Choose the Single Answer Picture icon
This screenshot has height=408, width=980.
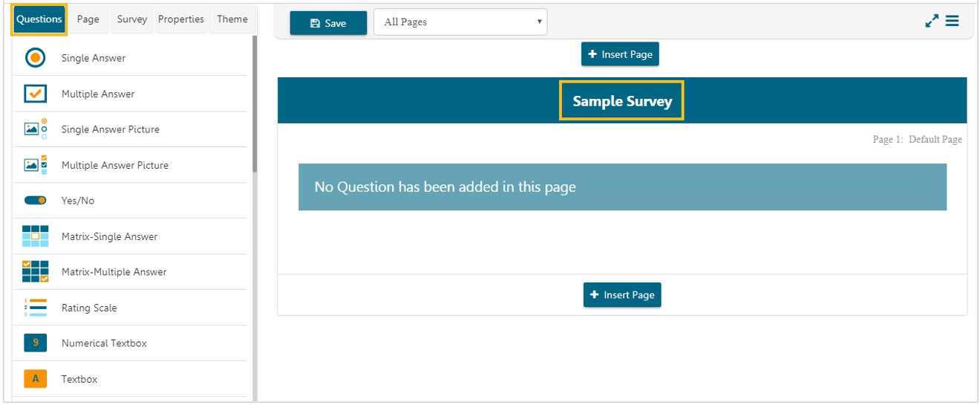point(35,129)
